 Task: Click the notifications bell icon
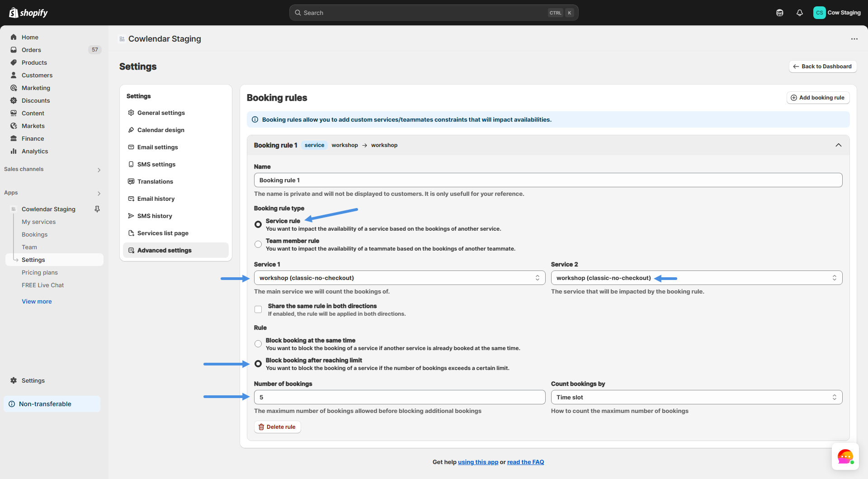point(799,13)
